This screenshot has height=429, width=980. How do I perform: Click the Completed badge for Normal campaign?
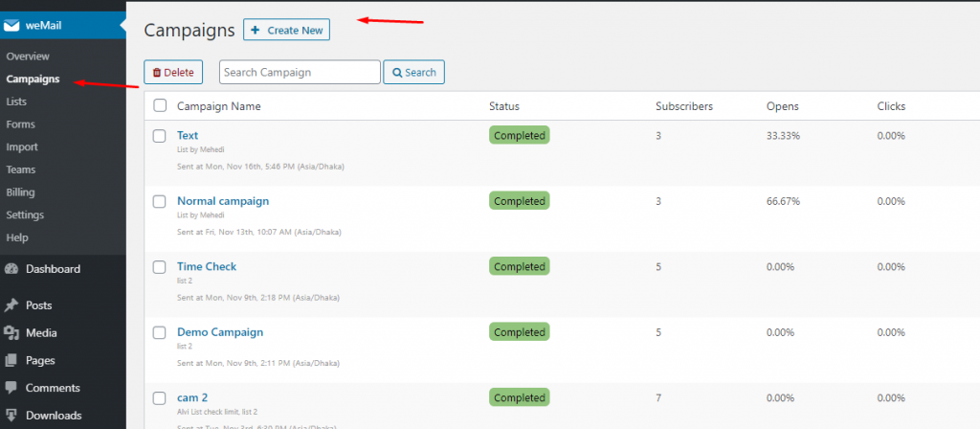coord(520,201)
